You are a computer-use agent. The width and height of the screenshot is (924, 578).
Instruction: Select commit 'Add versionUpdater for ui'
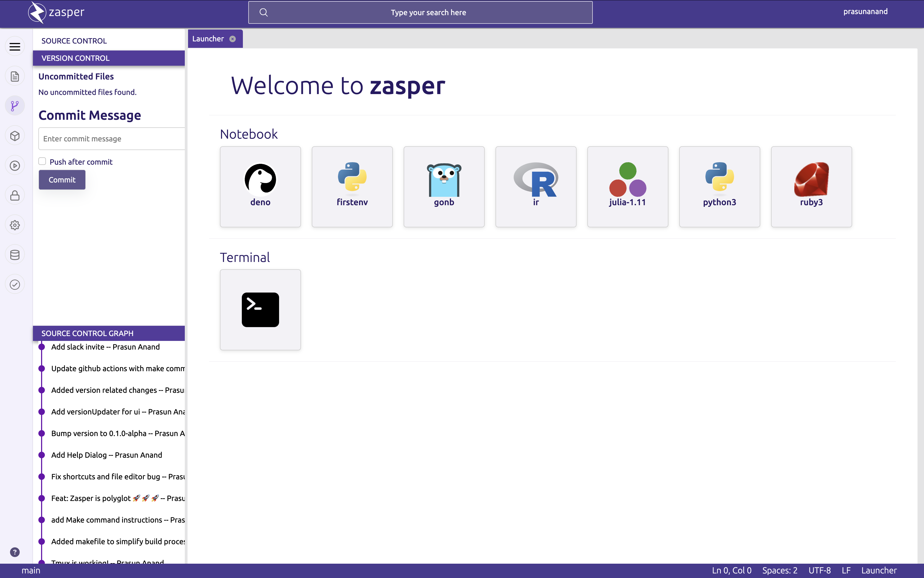(118, 412)
